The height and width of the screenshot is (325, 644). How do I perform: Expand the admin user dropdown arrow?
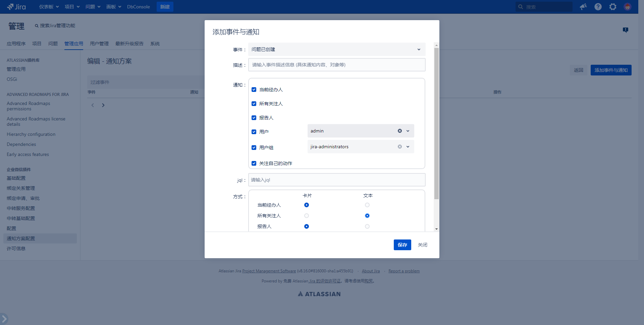408,131
